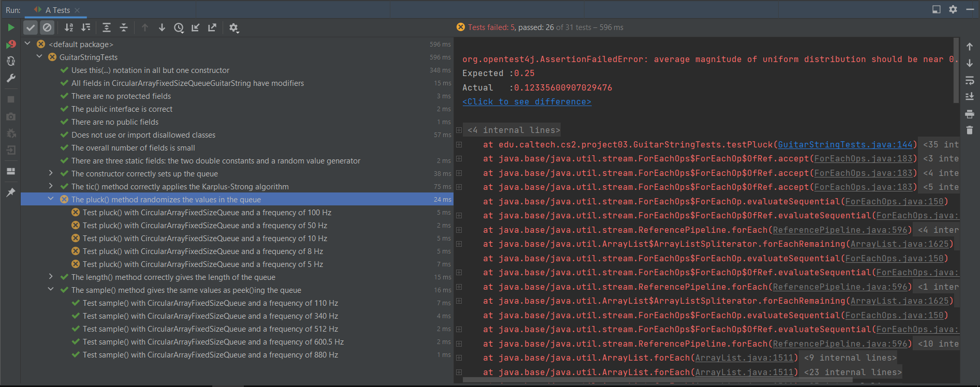Sort tests alphabetically

point(69,27)
